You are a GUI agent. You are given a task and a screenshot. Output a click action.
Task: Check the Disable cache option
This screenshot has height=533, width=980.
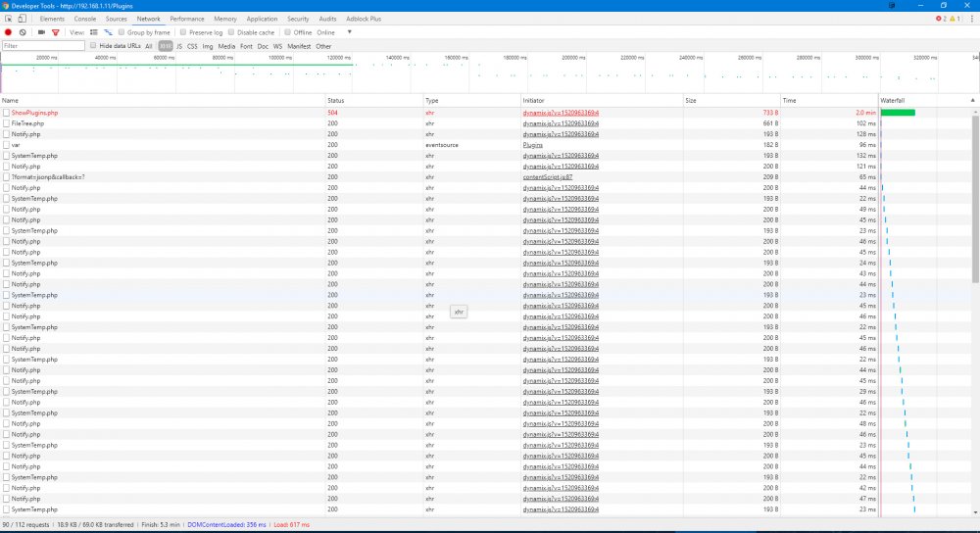pyautogui.click(x=231, y=32)
